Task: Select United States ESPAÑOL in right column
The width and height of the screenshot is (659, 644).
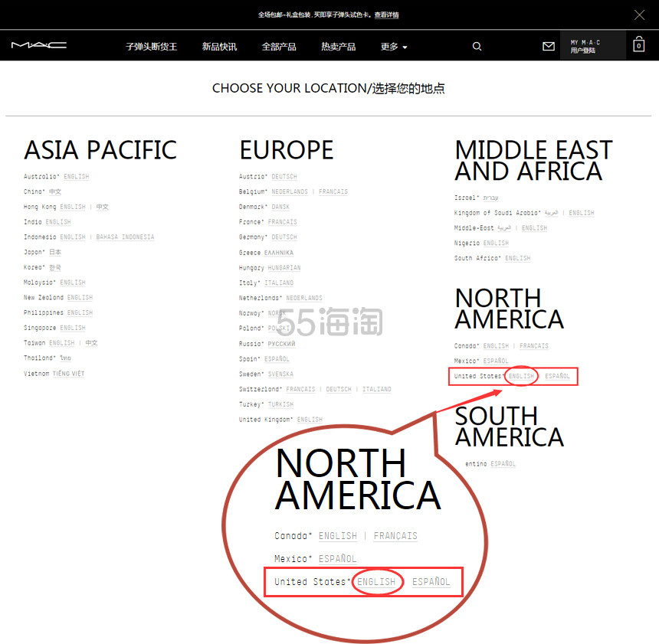Action: tap(557, 376)
